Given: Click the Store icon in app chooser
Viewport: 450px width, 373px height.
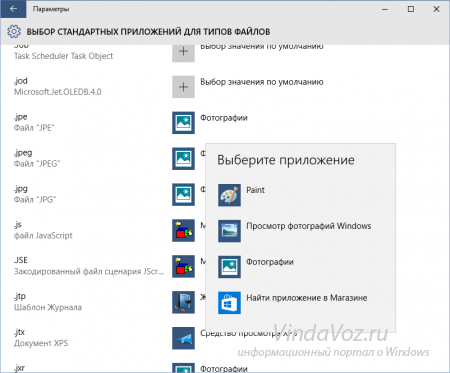Looking at the screenshot, I should pos(229,303).
